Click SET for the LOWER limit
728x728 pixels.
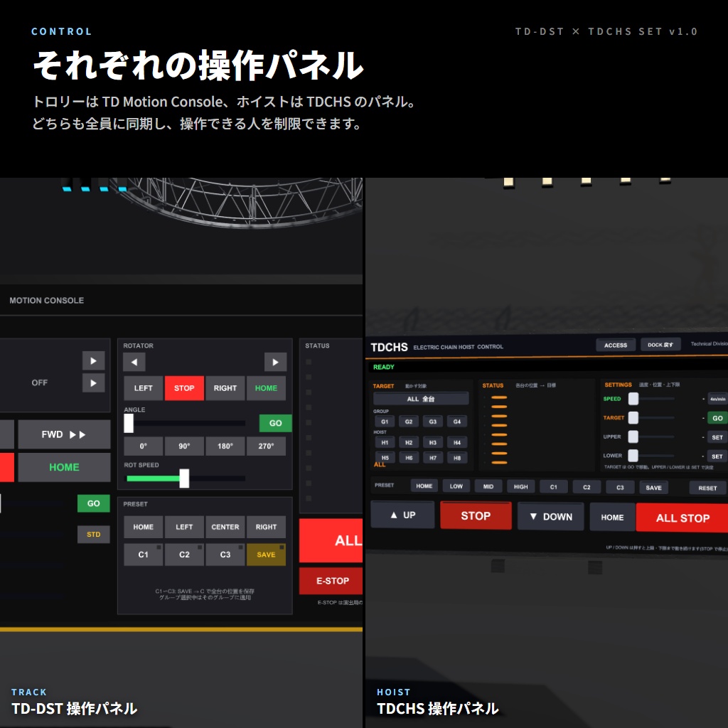click(717, 456)
